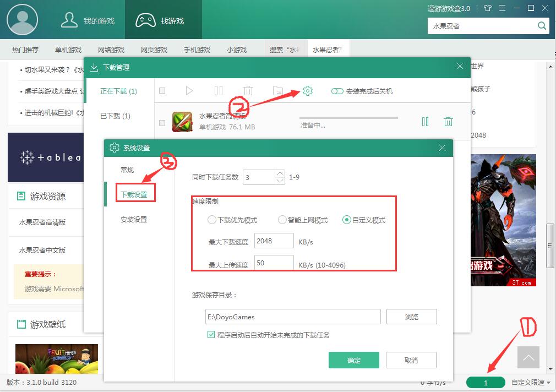556x392 pixels.
Task: Select the 网络游戏 category
Action: (x=111, y=50)
